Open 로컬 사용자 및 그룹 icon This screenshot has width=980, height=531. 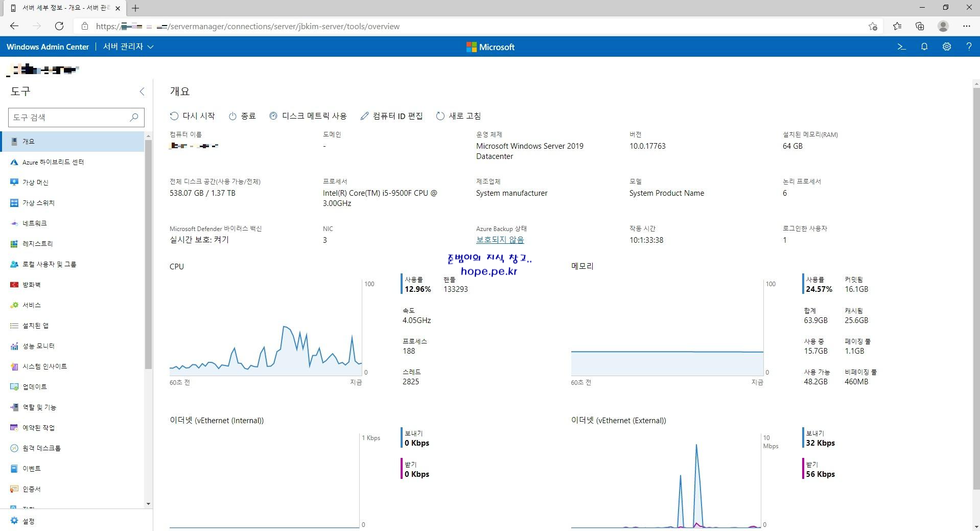click(x=14, y=264)
